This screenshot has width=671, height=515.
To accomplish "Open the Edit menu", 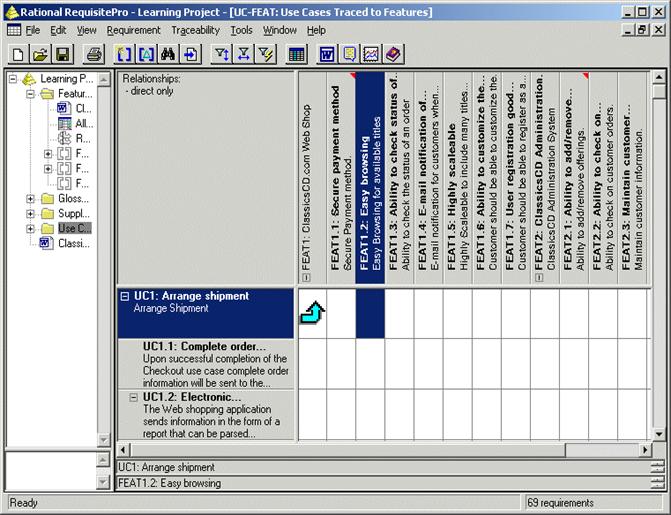I will 58,30.
